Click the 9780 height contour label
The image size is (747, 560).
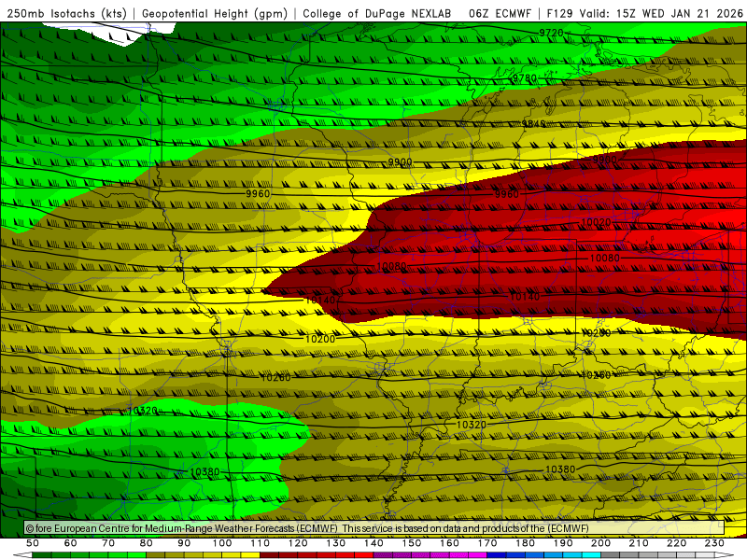(525, 77)
